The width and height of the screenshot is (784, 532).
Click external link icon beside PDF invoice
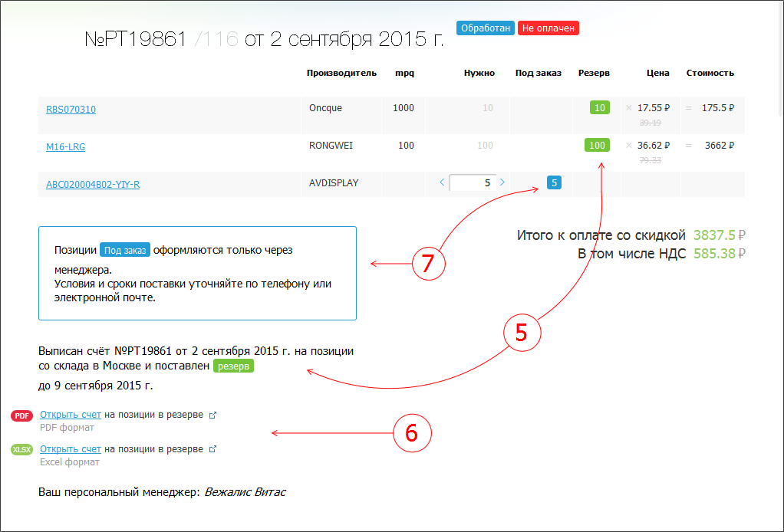pos(213,415)
